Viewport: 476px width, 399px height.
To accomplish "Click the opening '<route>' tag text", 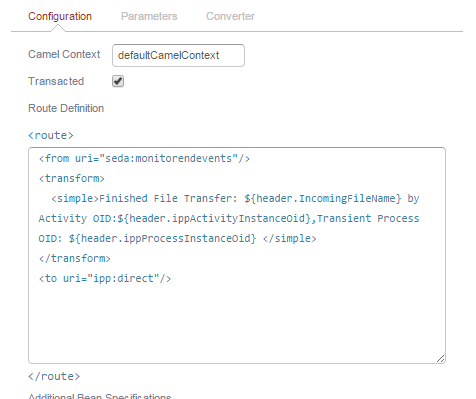I will tap(51, 135).
